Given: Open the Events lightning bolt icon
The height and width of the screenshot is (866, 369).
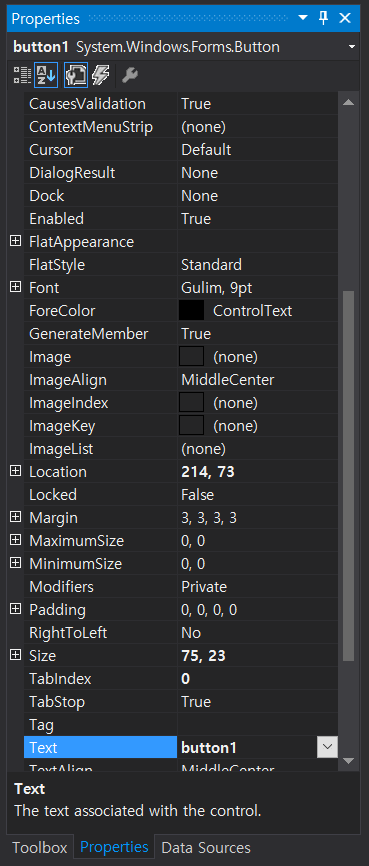Looking at the screenshot, I should pos(101,76).
